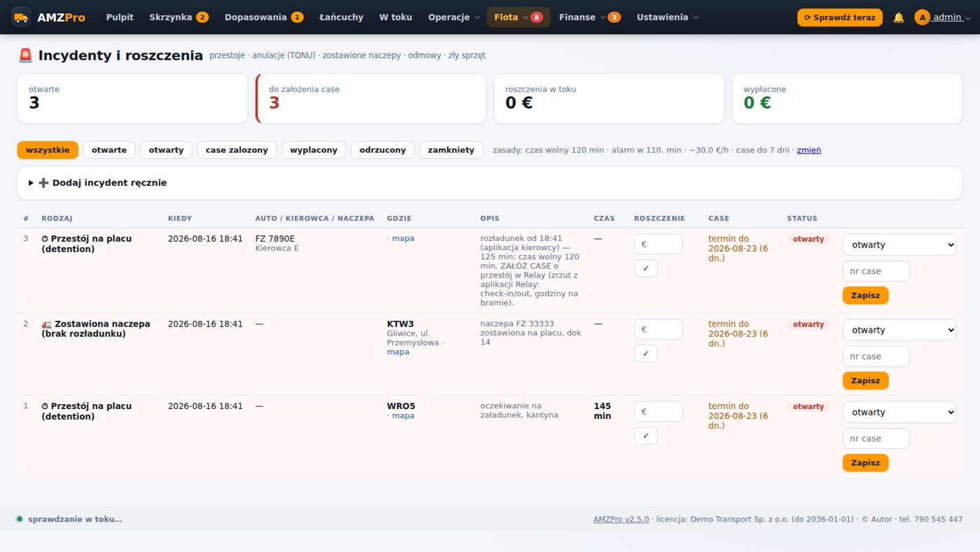Open Dopasowania menu item
Screen dimensions: 980x552
(x=263, y=18)
